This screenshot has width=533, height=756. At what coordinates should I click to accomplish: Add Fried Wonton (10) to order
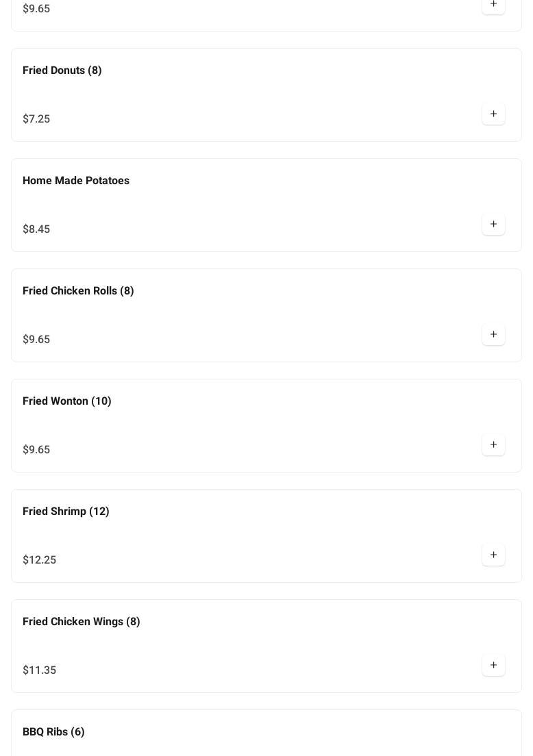tap(493, 445)
